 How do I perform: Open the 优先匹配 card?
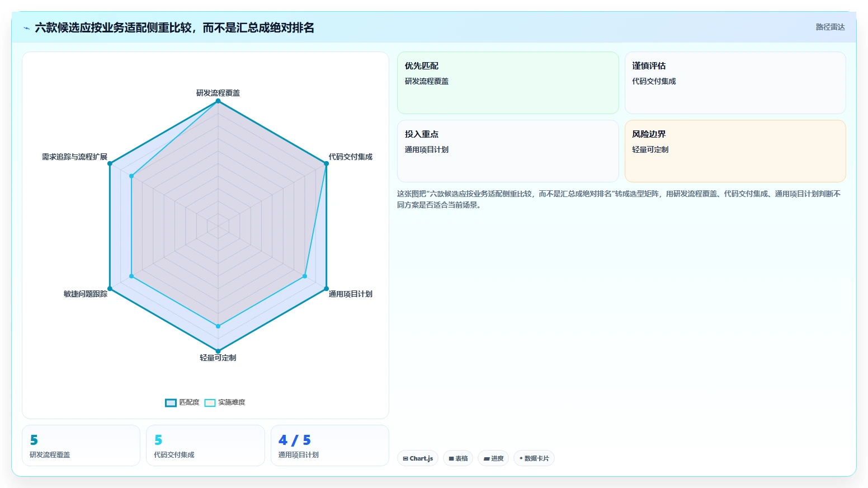coord(508,83)
